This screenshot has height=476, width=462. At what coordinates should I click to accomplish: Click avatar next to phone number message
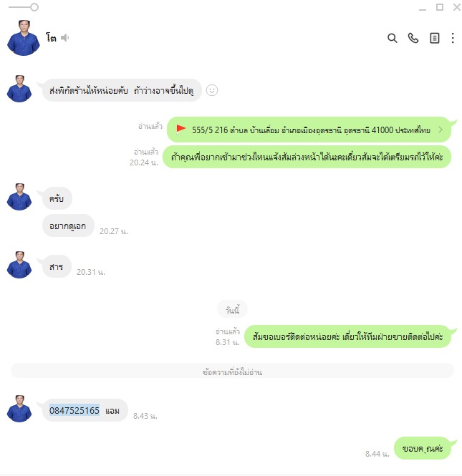(x=19, y=409)
